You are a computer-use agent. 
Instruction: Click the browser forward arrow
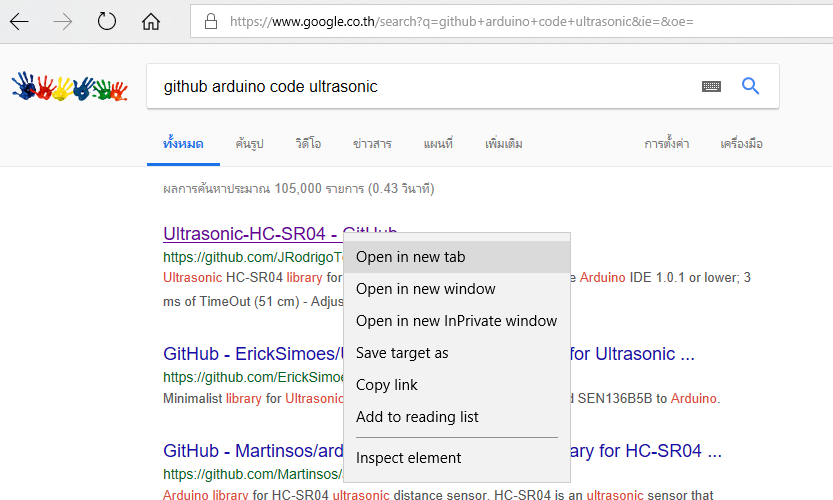pyautogui.click(x=63, y=22)
